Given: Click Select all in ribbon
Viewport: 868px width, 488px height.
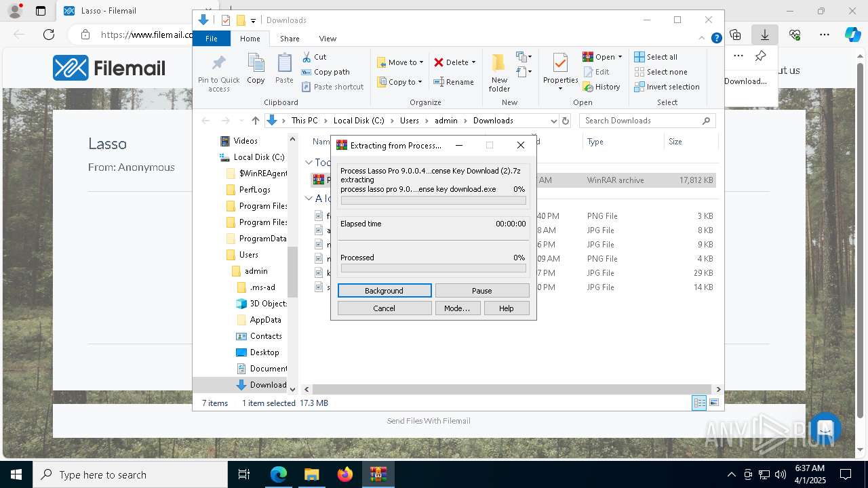Looking at the screenshot, I should 656,57.
